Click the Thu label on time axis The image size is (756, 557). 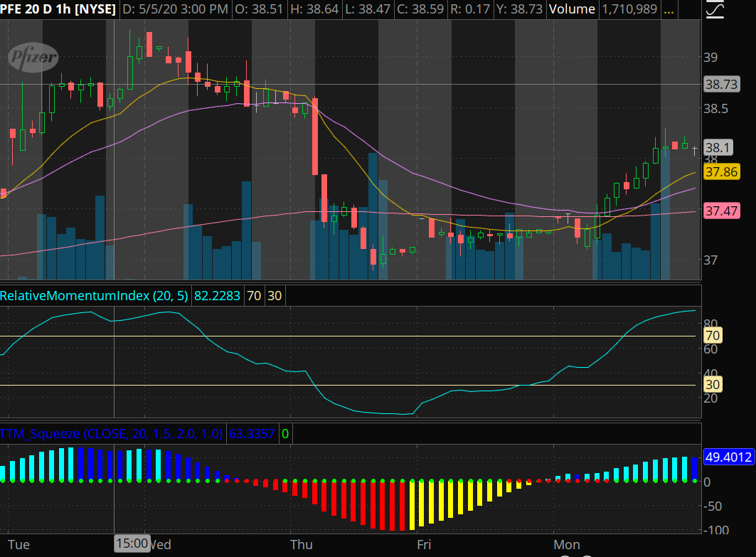pyautogui.click(x=301, y=545)
